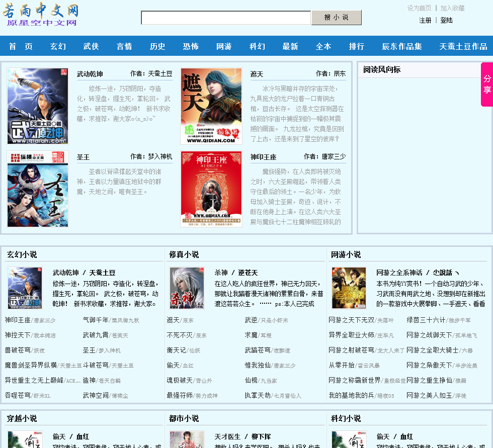Open 异世重生之无上巅峰 novel link
The width and height of the screenshot is (493, 448).
point(34,381)
